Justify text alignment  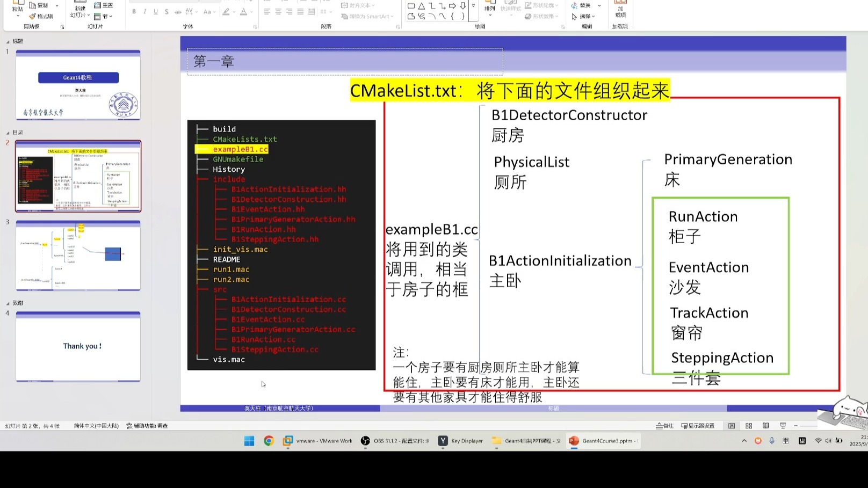click(300, 11)
